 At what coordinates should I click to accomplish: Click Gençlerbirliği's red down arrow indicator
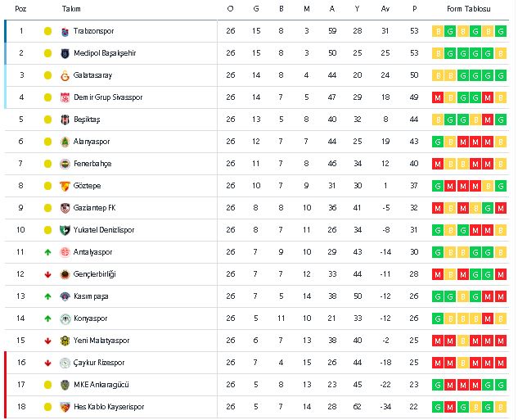tap(48, 274)
